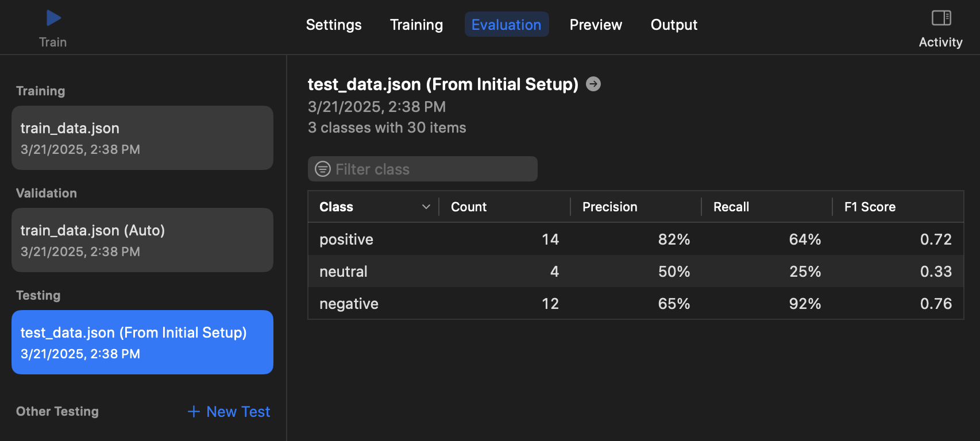The width and height of the screenshot is (980, 441).
Task: Click the Train play icon
Action: [x=53, y=18]
